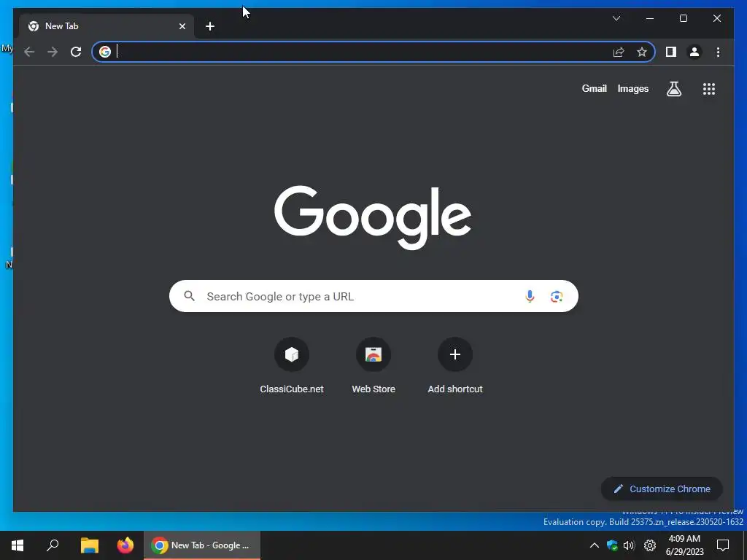This screenshot has height=560, width=747.
Task: Open the Chrome side panel
Action: 671,52
